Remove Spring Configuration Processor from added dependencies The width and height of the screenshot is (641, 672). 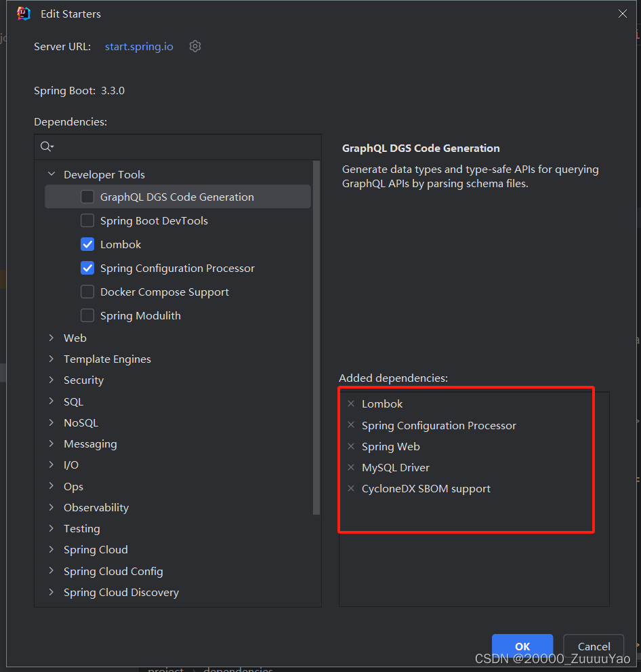(351, 425)
